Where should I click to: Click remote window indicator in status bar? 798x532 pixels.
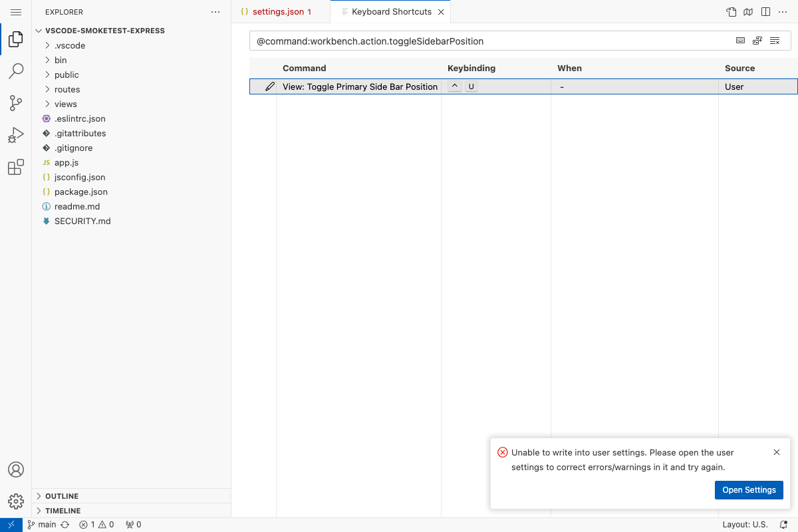[11, 525]
